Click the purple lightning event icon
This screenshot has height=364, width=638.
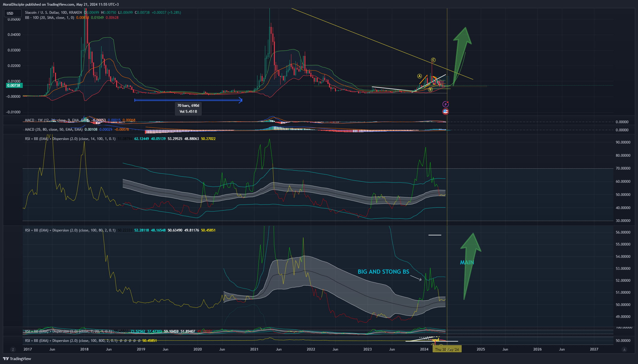tap(445, 104)
